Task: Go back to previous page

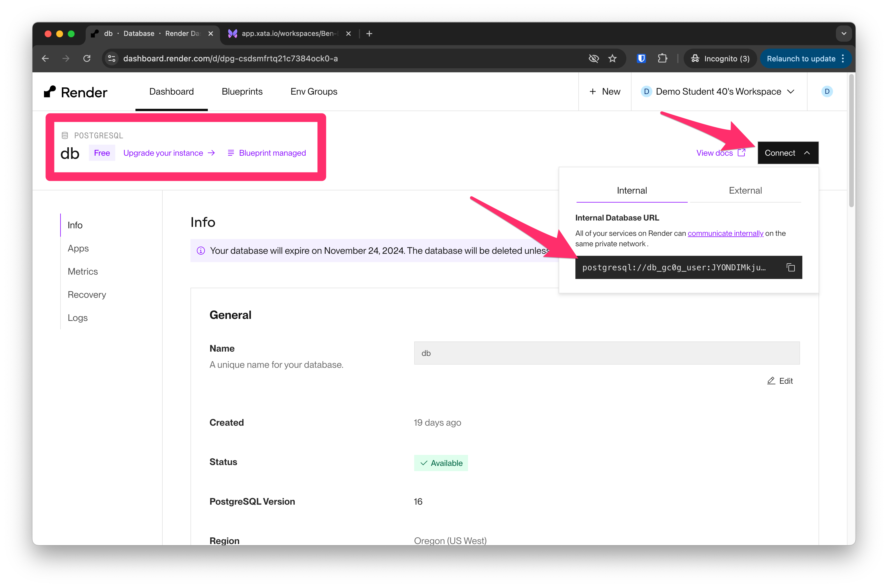Action: pos(45,58)
